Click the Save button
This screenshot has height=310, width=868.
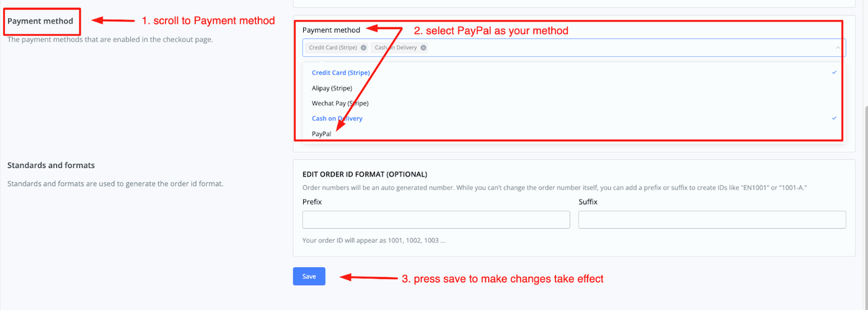309,277
